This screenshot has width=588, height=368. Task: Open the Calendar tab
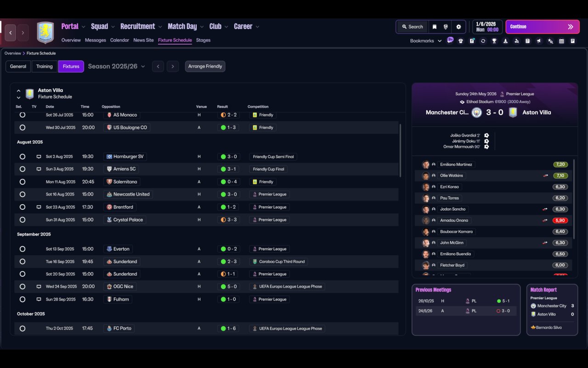tap(119, 40)
